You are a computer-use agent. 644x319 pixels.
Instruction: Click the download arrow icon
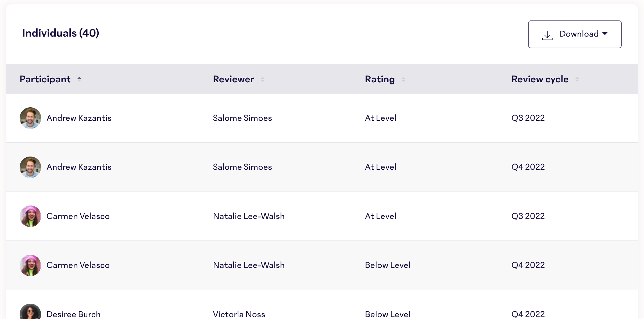tap(547, 35)
